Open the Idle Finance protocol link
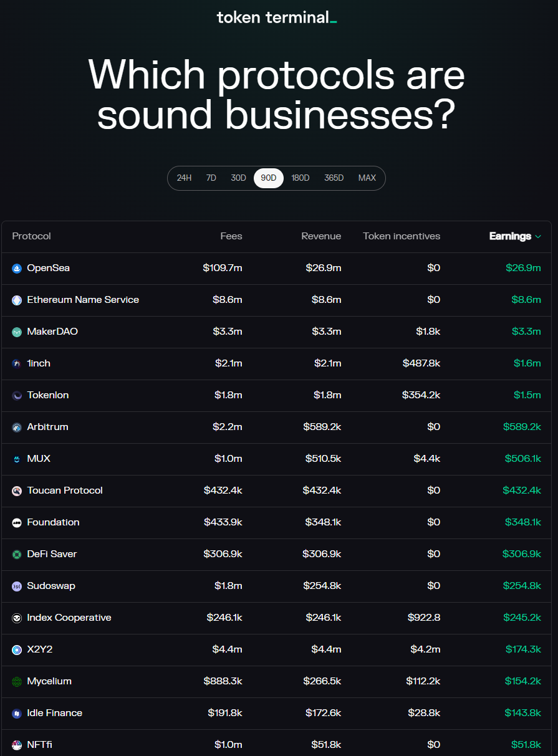558x756 pixels. [x=55, y=713]
